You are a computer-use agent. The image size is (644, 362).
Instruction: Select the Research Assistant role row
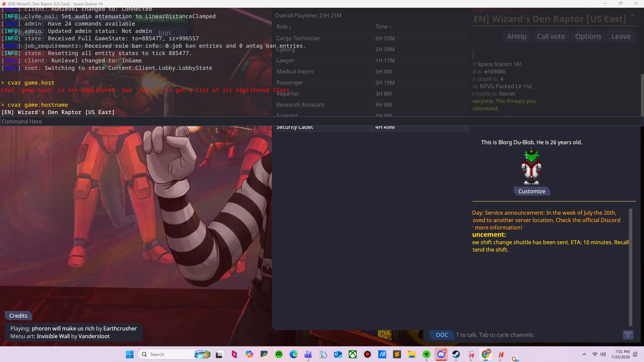click(372, 105)
